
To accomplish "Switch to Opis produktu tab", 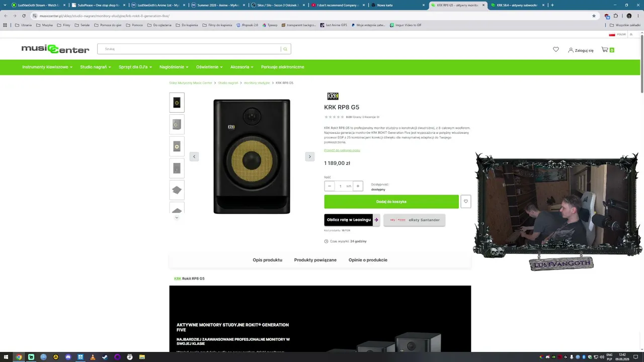I will tap(268, 260).
